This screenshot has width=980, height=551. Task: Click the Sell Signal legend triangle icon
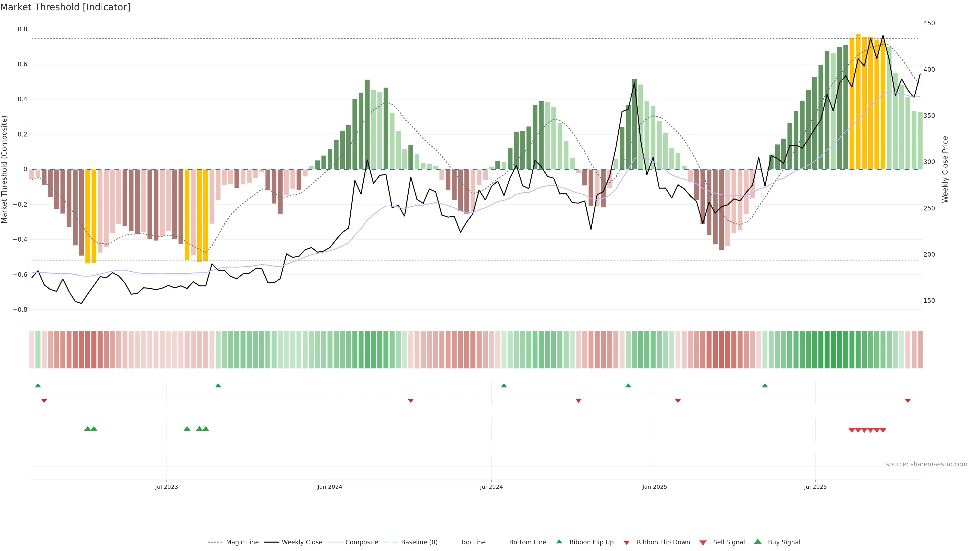coord(703,543)
